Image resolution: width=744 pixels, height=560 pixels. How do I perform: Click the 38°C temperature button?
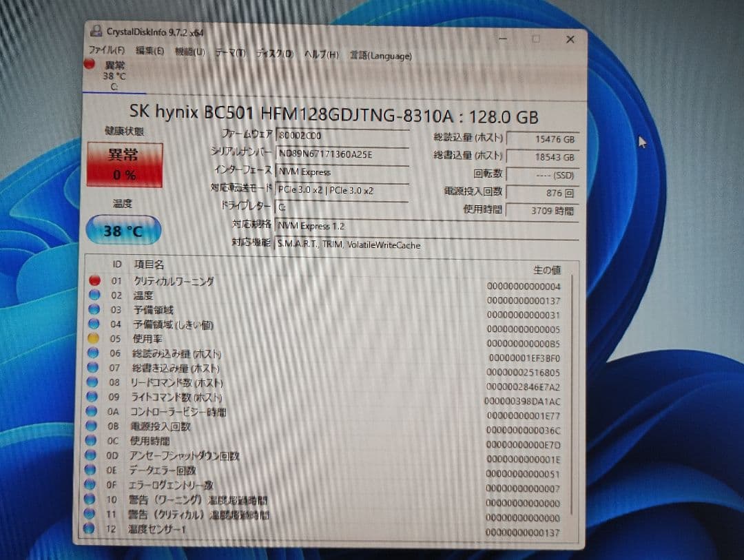(123, 231)
